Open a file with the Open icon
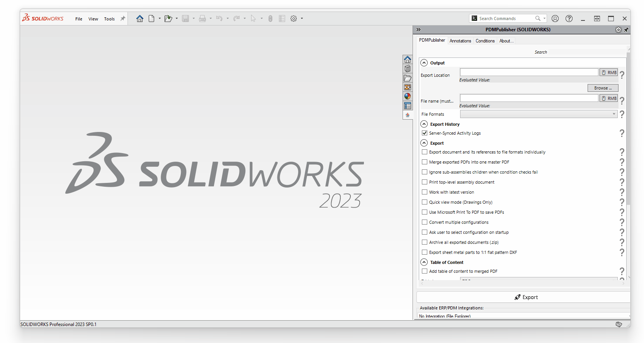This screenshot has width=644, height=343. pyautogui.click(x=168, y=19)
